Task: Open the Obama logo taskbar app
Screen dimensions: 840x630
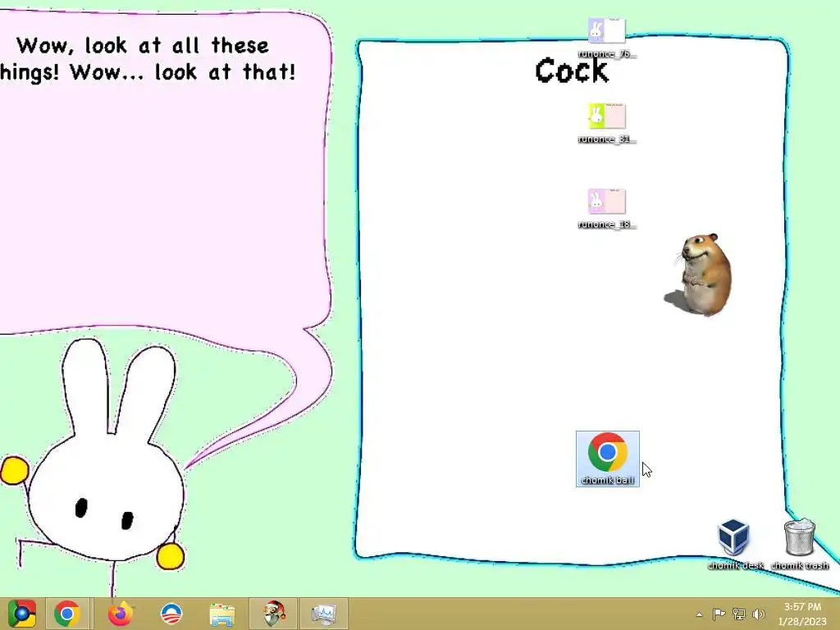Action: (x=171, y=614)
